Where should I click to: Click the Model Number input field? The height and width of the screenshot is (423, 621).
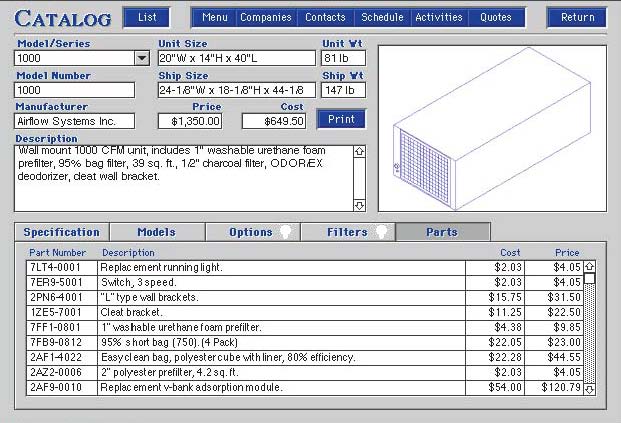(x=74, y=90)
